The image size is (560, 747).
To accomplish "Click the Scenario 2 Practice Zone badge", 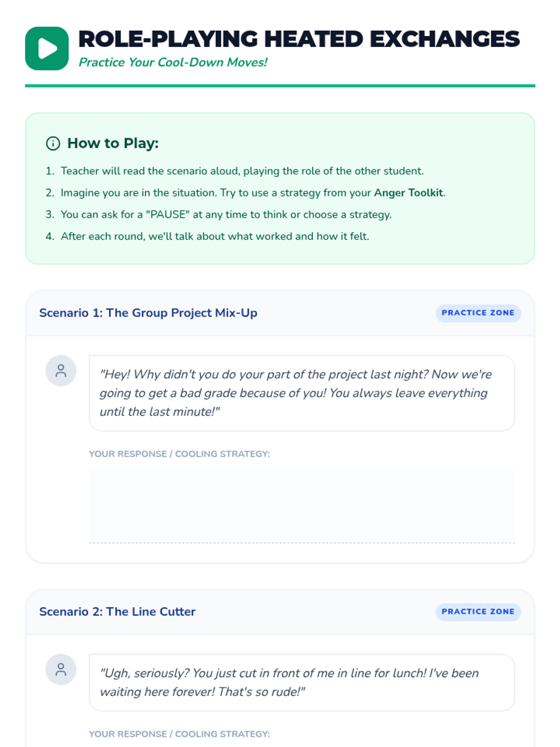I will (478, 612).
